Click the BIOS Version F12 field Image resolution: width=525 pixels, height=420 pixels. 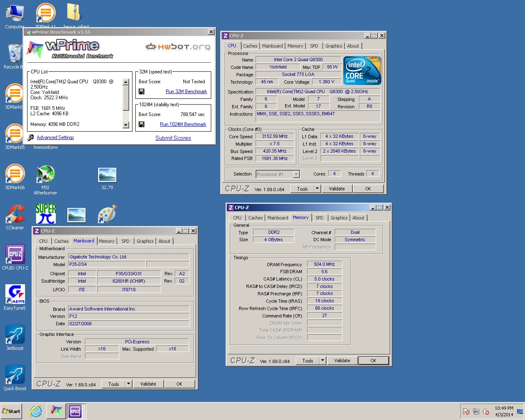point(128,316)
